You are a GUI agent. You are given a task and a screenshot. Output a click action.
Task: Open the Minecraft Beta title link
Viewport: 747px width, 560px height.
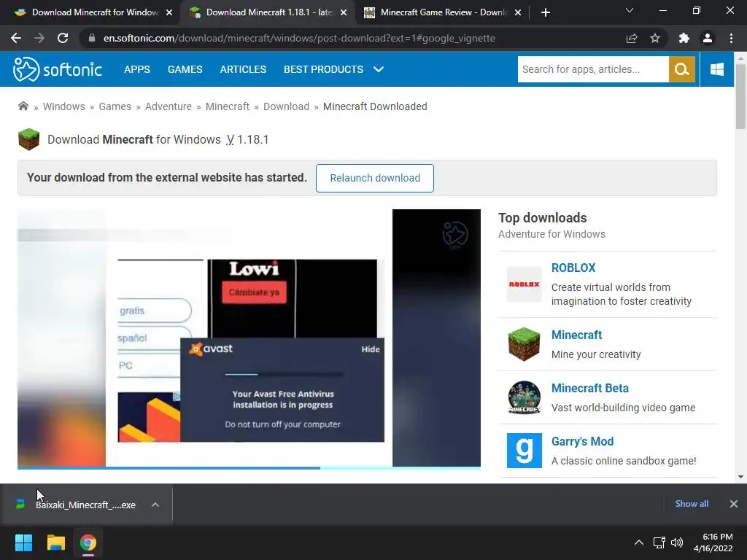(589, 388)
